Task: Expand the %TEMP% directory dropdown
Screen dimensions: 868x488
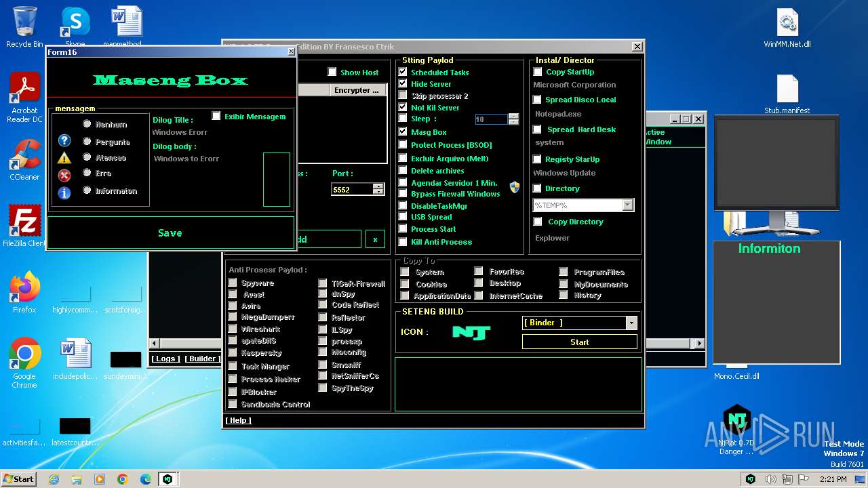Action: click(627, 205)
